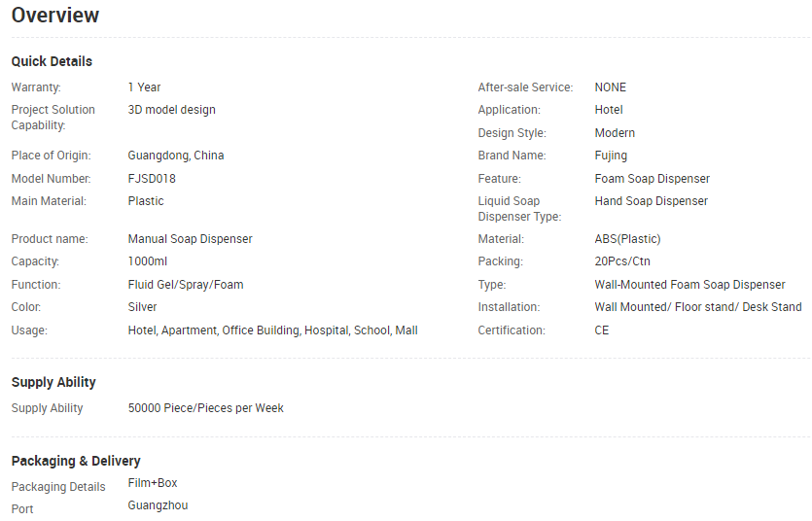The image size is (812, 521).
Task: Select the CE certification value
Action: point(602,330)
